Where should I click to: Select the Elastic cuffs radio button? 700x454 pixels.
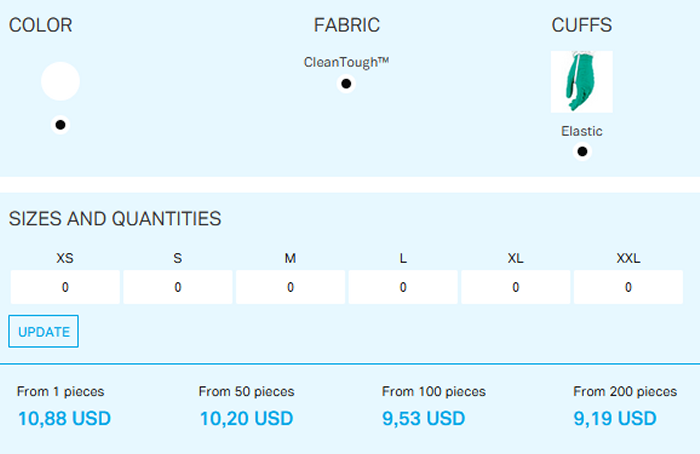[x=582, y=152]
